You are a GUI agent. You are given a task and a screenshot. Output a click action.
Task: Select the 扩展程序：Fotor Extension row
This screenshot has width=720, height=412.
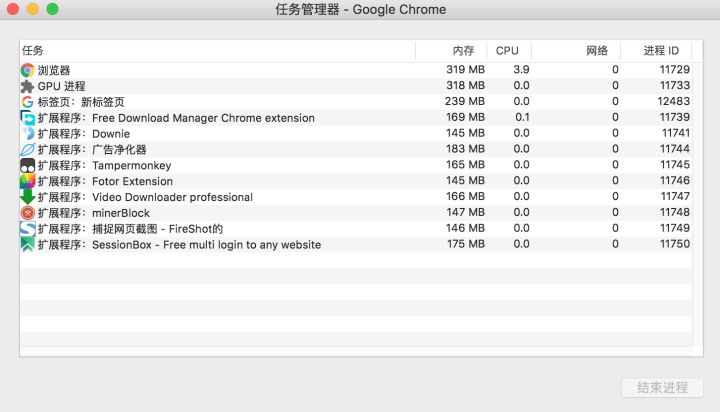click(x=356, y=181)
